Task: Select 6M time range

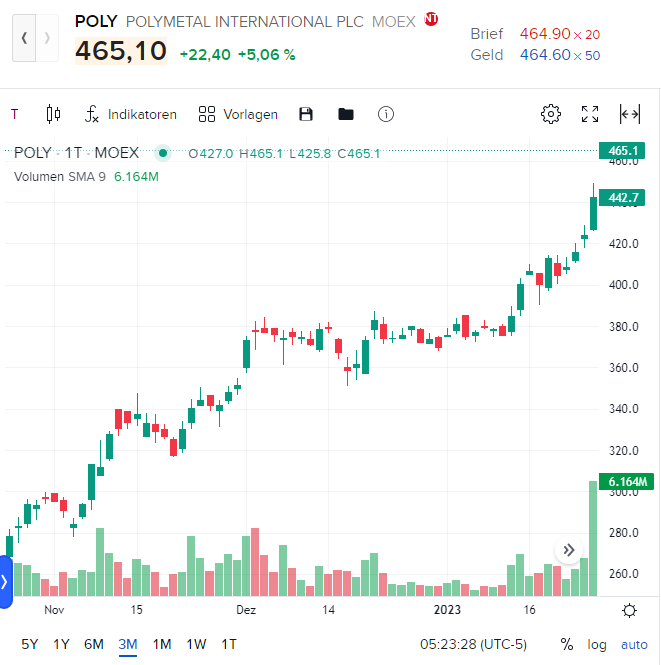Action: pyautogui.click(x=94, y=644)
